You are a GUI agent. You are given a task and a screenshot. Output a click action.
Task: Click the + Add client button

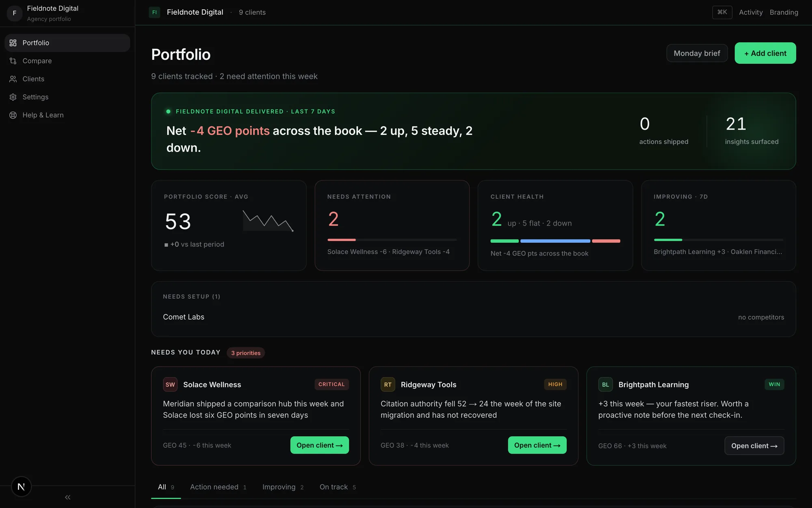coord(765,53)
